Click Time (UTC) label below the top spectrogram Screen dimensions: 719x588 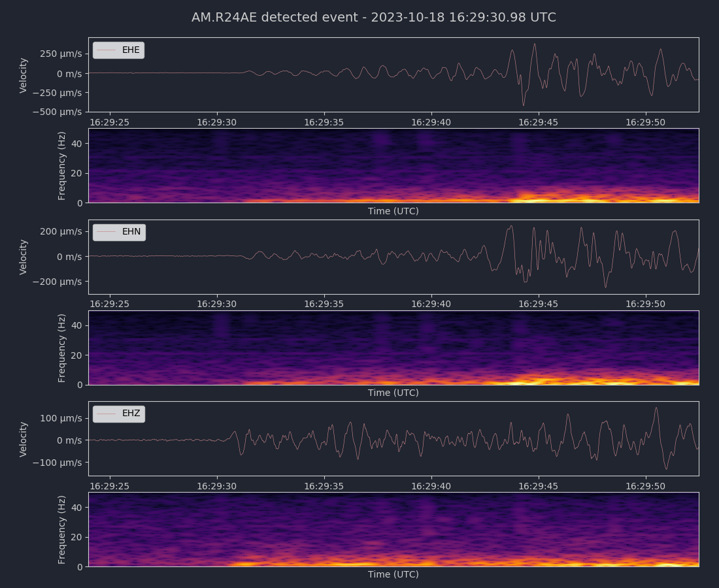point(393,211)
